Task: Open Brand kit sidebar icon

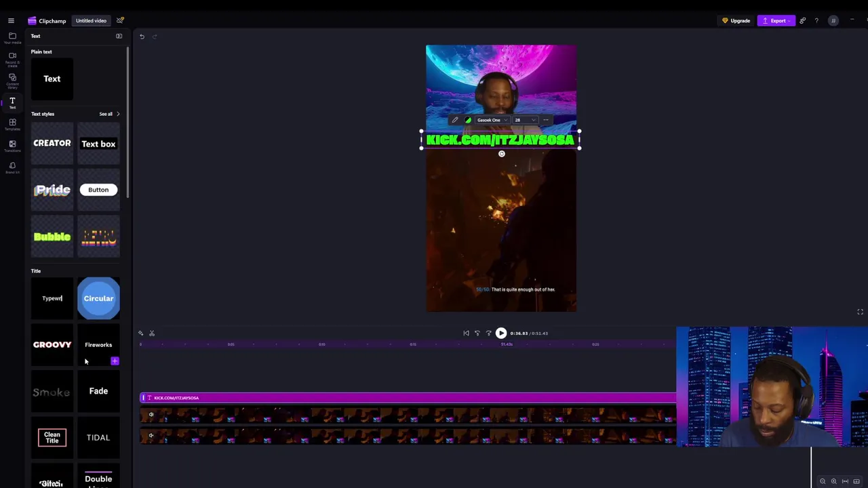Action: [12, 167]
